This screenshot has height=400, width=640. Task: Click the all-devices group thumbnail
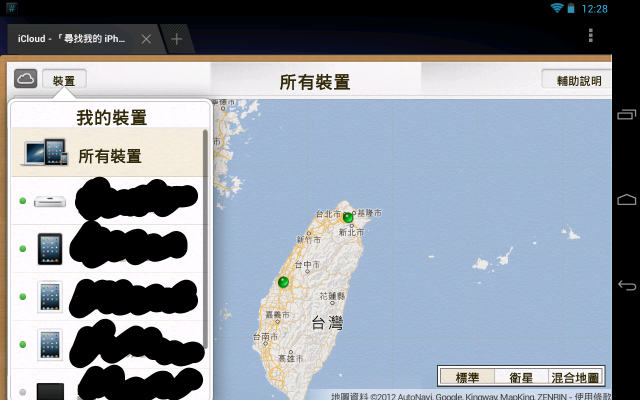(44, 152)
